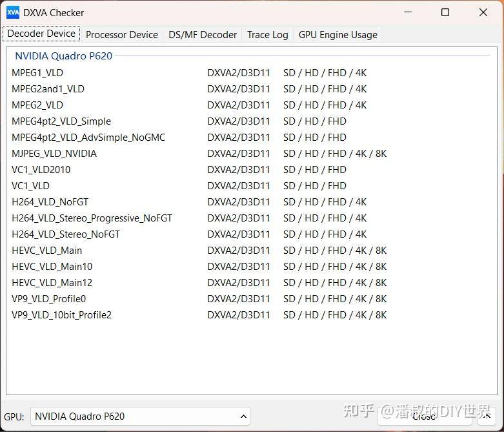Minimize the DXVA Checker window
Screen dimensions: 504x432
click(408, 12)
